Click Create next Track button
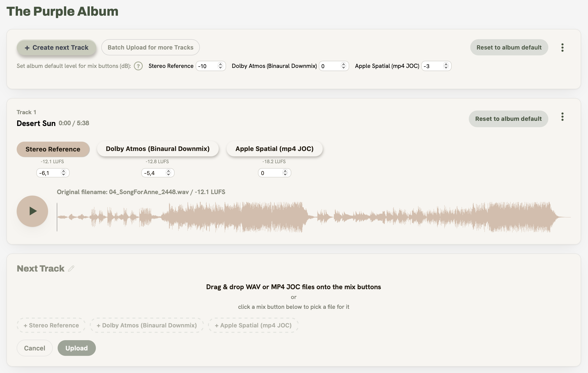Screen dimensions: 588x373 click(x=56, y=47)
